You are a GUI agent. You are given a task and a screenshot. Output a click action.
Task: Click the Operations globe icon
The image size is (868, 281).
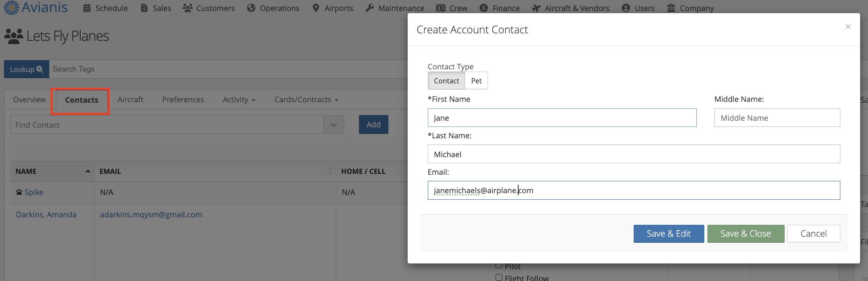pyautogui.click(x=251, y=8)
